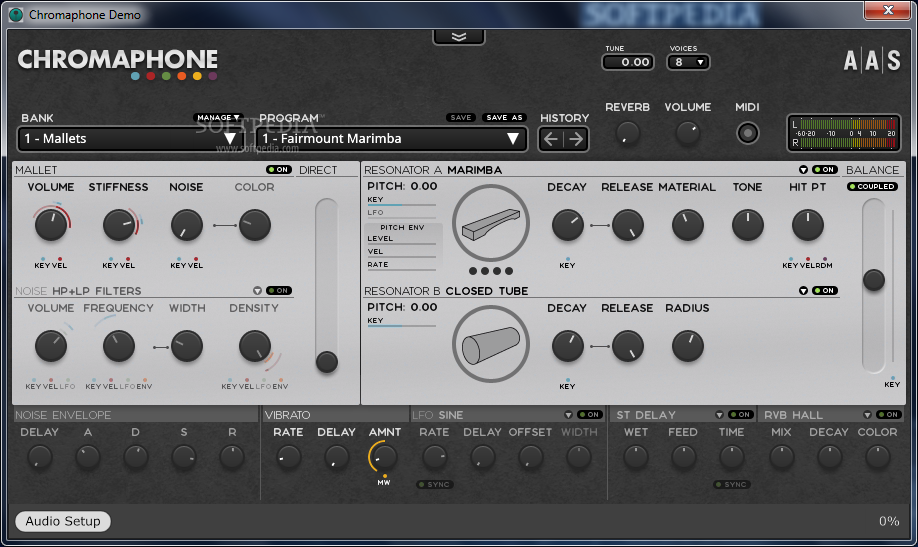Open the Resonator A type dropdown arrow
The width and height of the screenshot is (918, 547).
(x=803, y=169)
